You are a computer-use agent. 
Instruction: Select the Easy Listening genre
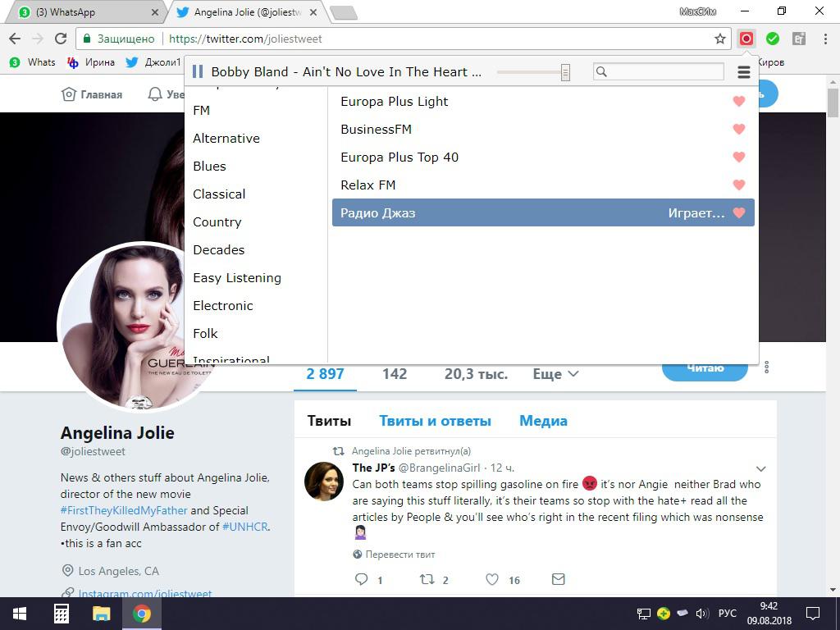[x=237, y=277]
